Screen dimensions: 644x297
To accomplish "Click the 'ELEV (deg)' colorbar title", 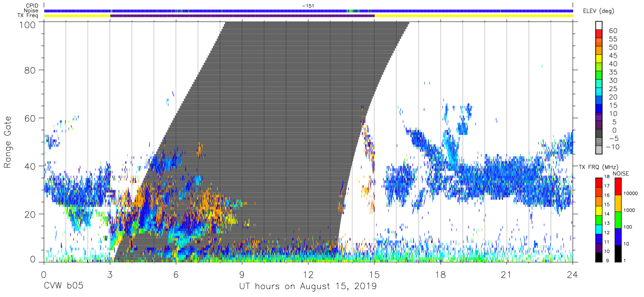I will pyautogui.click(x=598, y=10).
